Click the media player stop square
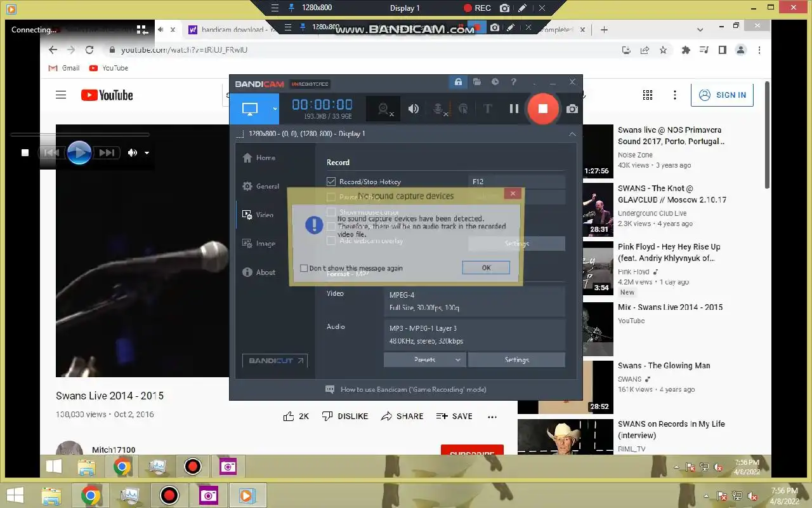The width and height of the screenshot is (812, 508). pos(25,152)
